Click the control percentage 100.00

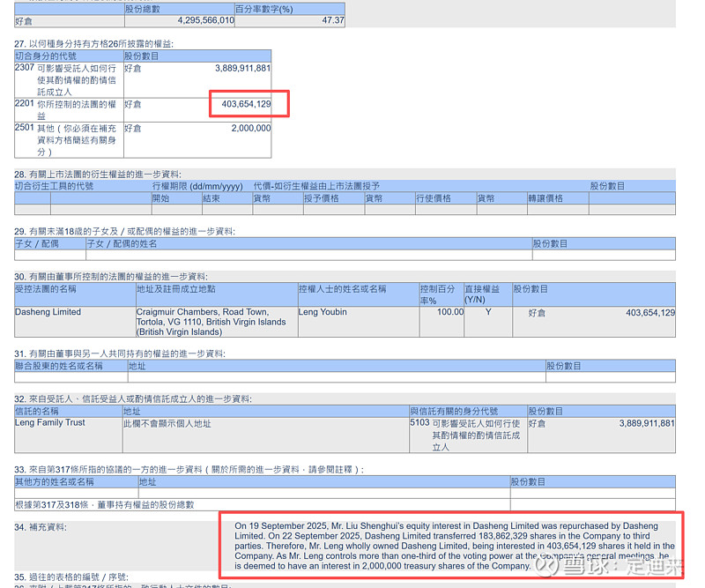coord(450,312)
